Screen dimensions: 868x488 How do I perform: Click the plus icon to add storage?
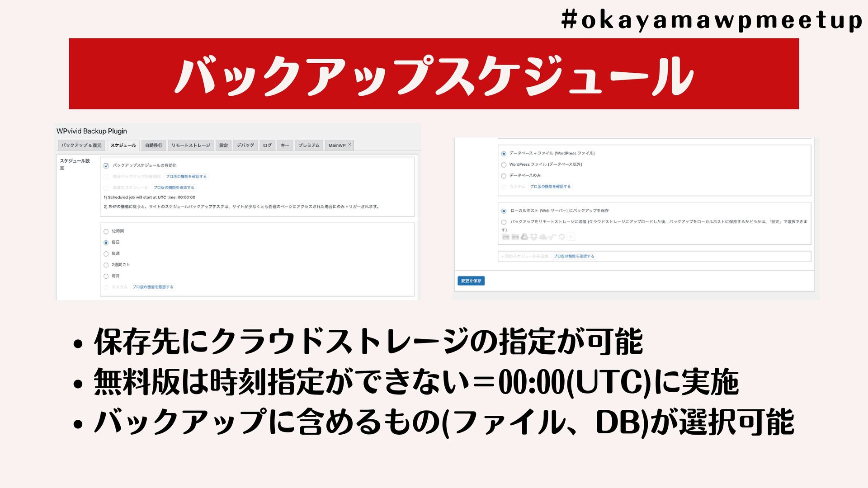pos(571,237)
